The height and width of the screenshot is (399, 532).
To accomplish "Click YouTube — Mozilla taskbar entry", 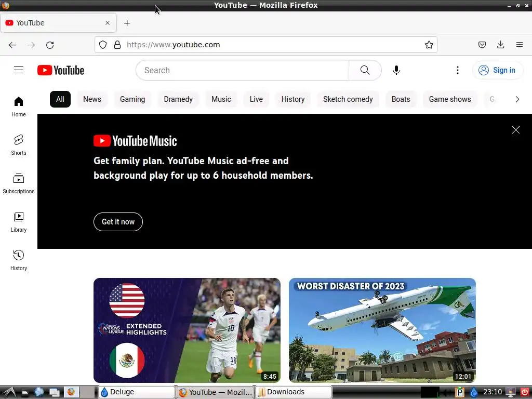I will coord(215,392).
